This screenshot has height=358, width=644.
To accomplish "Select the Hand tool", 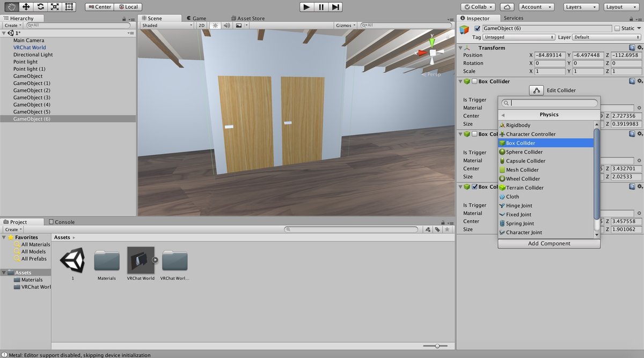I will click(x=11, y=7).
